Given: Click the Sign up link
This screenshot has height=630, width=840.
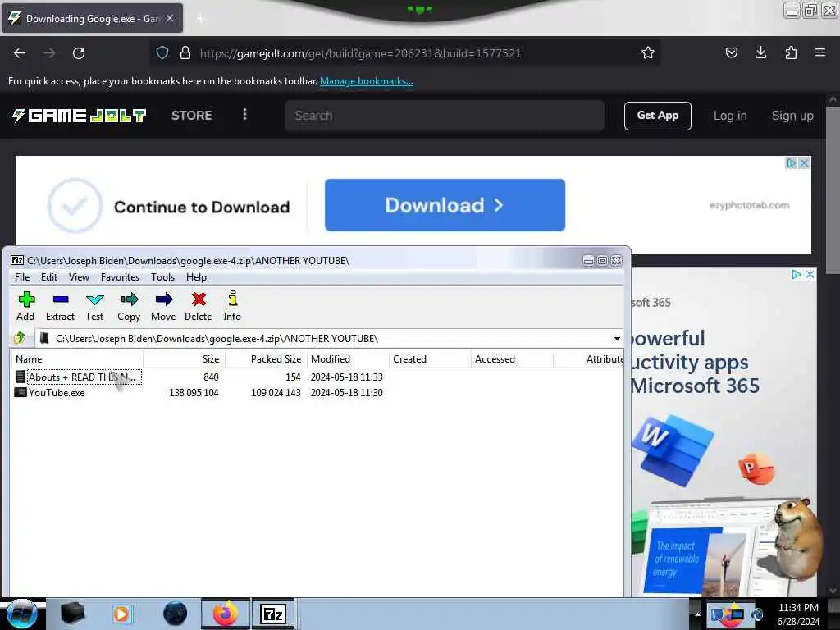Looking at the screenshot, I should tap(792, 115).
